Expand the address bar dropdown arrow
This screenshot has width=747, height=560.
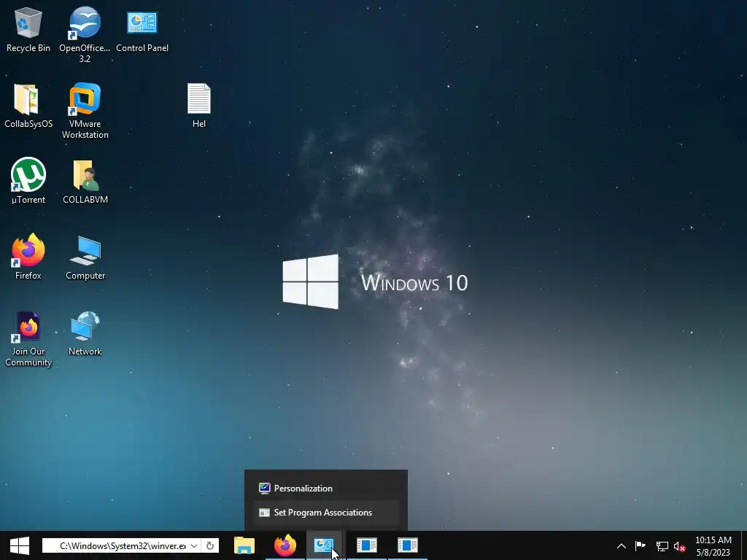tap(194, 545)
